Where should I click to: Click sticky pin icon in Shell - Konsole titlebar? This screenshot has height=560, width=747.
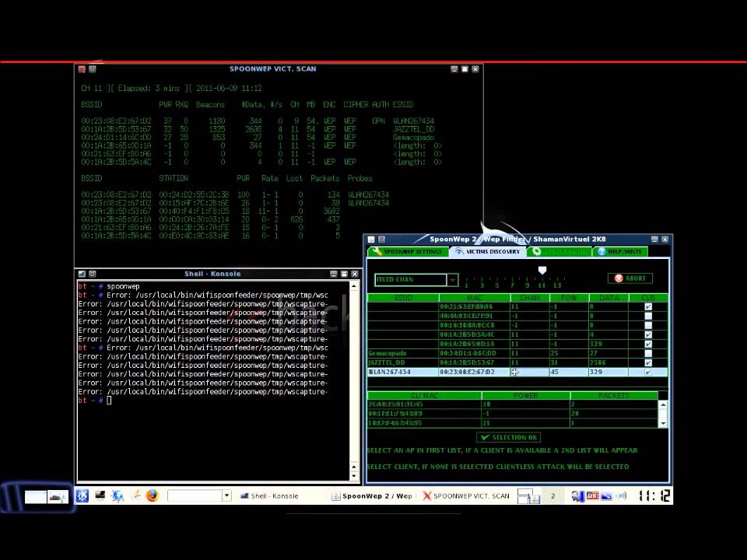[93, 274]
